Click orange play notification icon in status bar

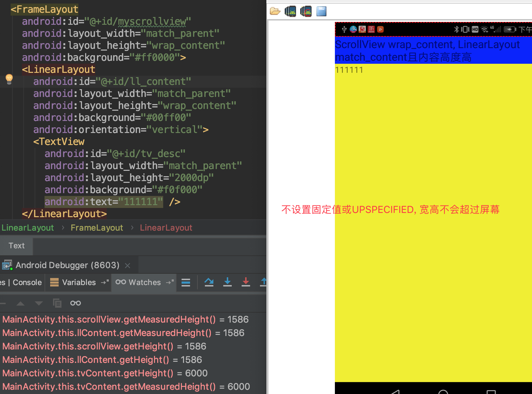pos(380,29)
